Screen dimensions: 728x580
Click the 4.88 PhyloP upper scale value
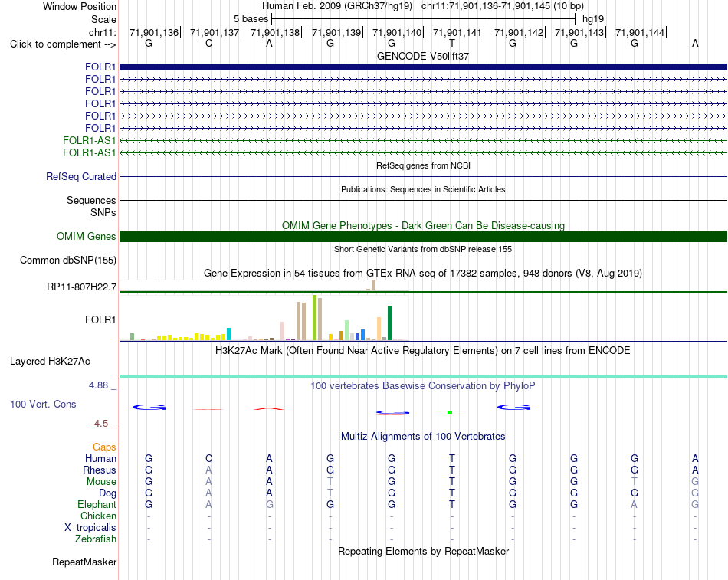tap(98, 385)
